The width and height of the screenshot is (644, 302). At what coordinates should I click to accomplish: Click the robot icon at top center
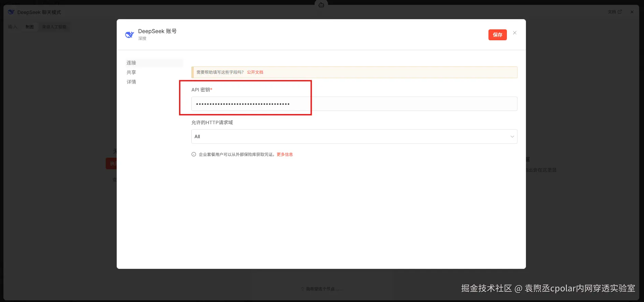[x=321, y=5]
